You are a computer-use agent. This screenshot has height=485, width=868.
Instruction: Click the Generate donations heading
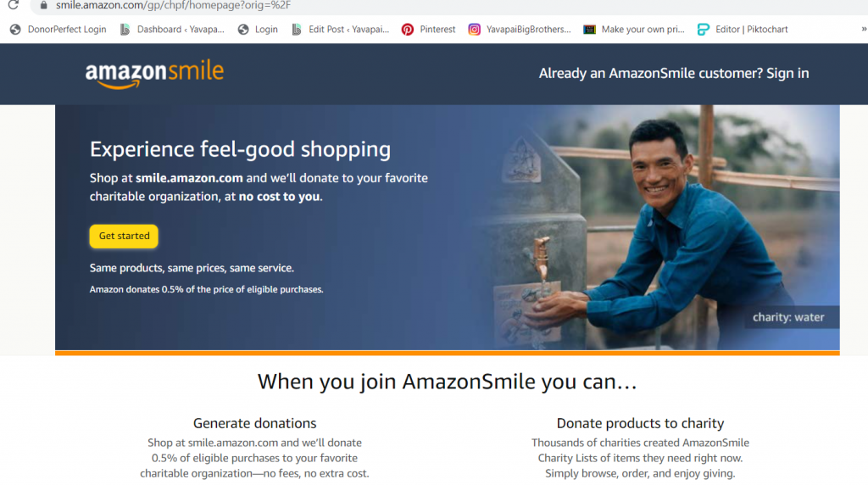[x=254, y=423]
